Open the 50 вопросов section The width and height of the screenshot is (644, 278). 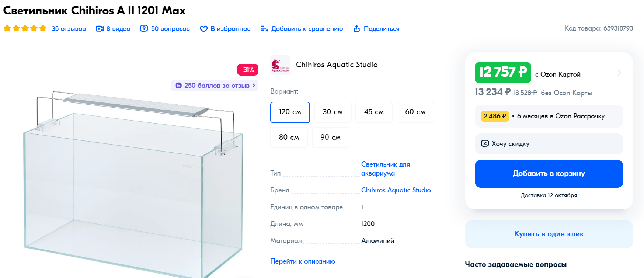click(x=170, y=29)
